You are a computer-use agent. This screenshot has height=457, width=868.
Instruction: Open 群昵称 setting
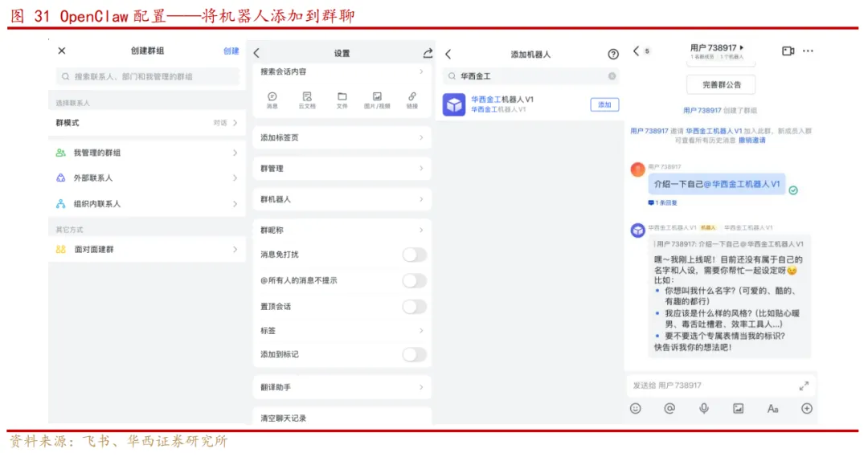[342, 231]
